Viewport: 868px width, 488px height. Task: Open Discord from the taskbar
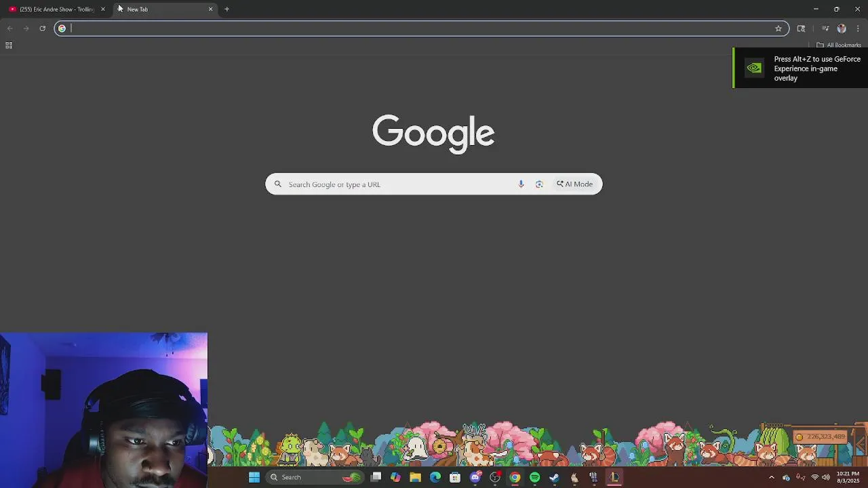click(475, 477)
